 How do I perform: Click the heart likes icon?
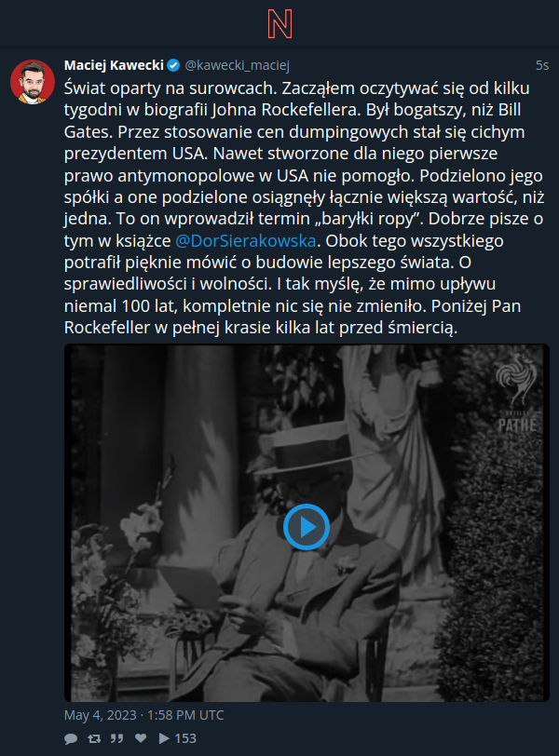[x=141, y=738]
